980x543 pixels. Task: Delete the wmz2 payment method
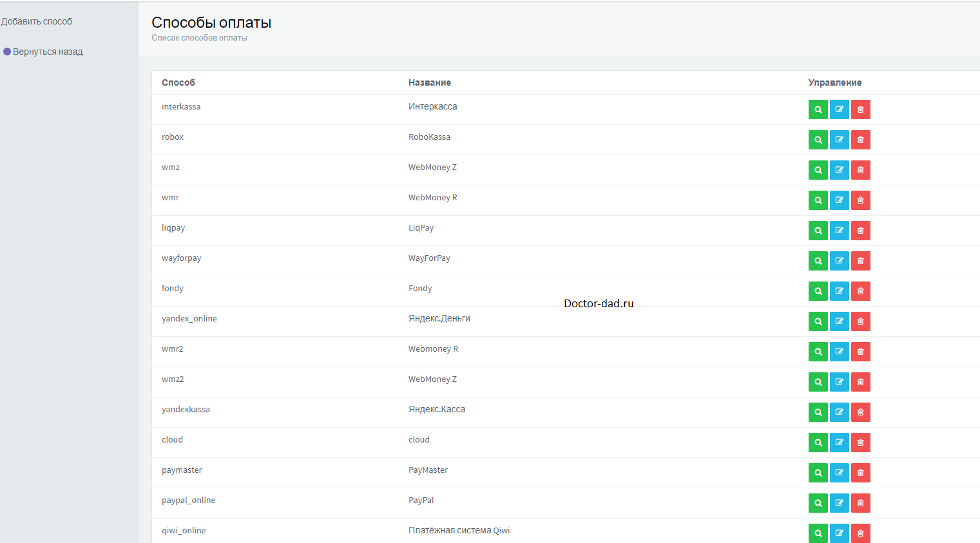coord(861,382)
